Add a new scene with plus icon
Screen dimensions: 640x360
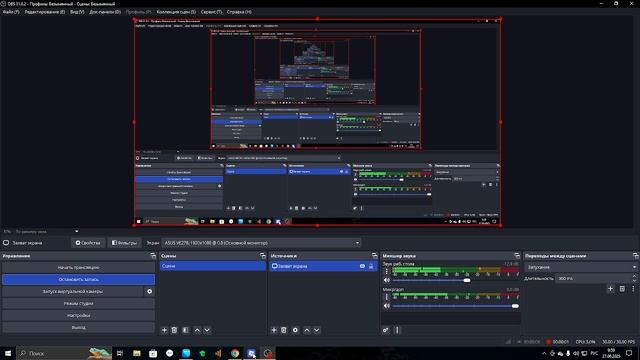[164, 330]
